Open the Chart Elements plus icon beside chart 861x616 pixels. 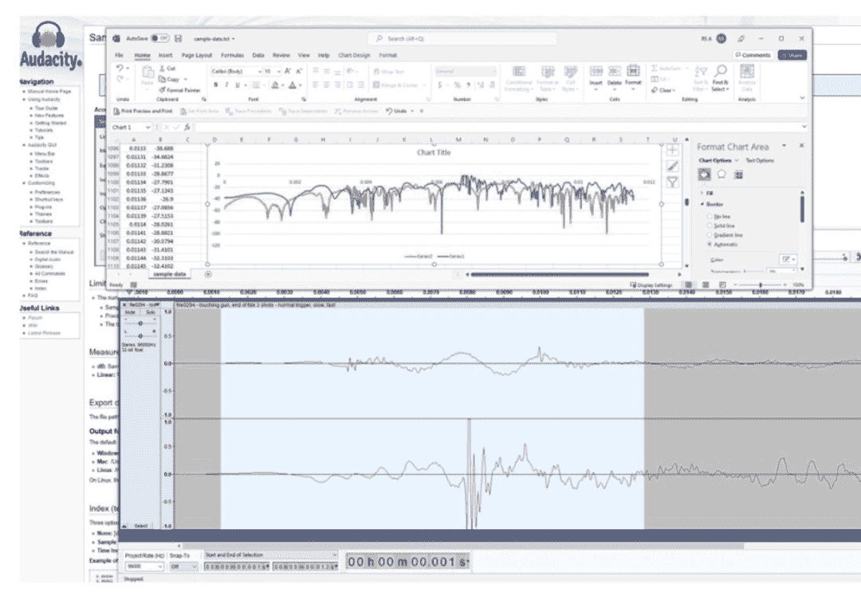[672, 151]
